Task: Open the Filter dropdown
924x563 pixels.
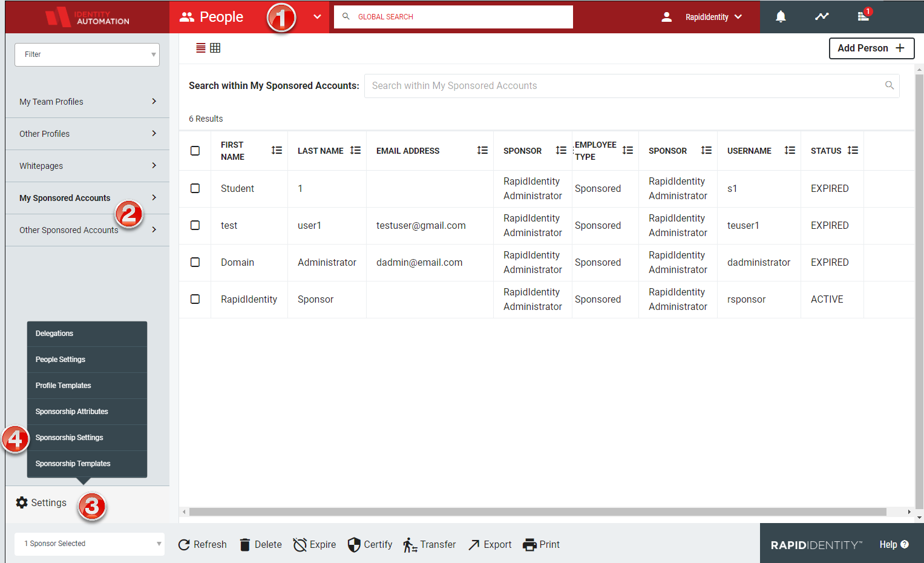Action: 87,54
